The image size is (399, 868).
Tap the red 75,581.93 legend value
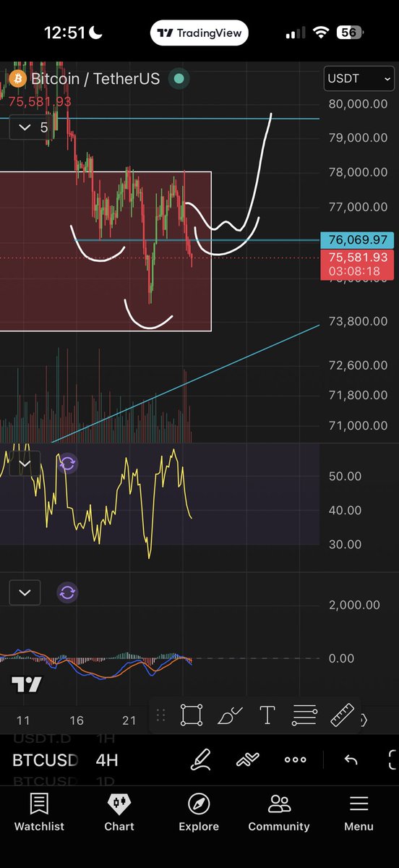point(40,102)
